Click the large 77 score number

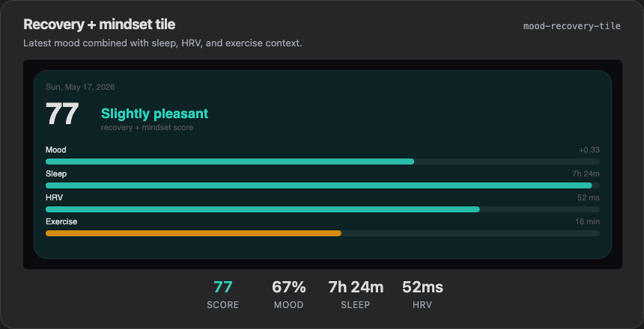click(x=62, y=114)
